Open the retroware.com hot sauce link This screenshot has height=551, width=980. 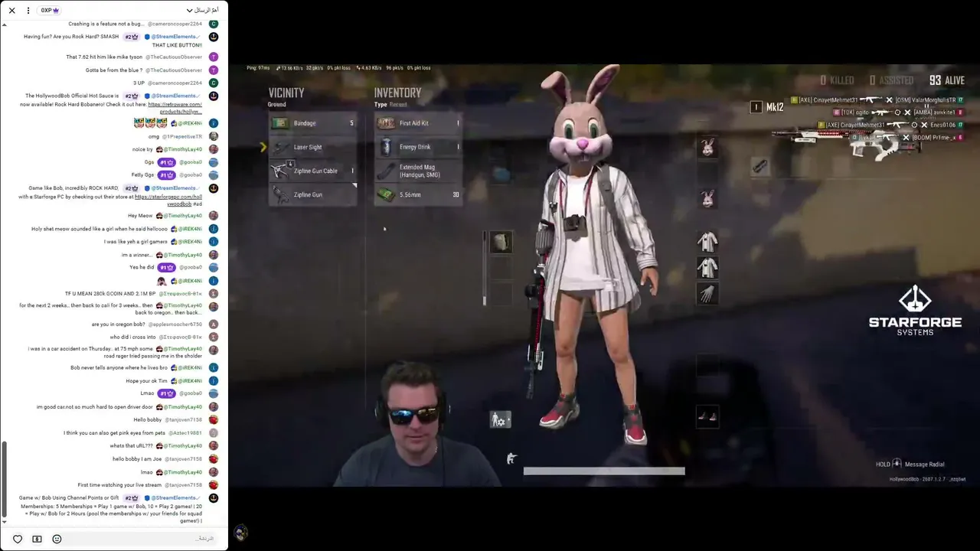175,108
